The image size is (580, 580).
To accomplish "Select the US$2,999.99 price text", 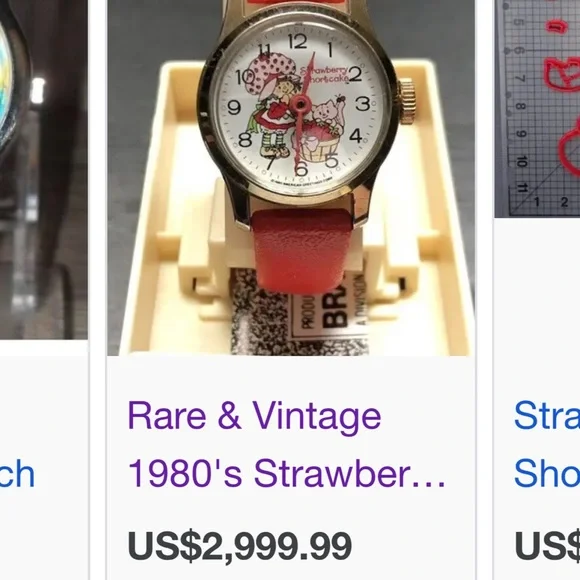I will [239, 545].
